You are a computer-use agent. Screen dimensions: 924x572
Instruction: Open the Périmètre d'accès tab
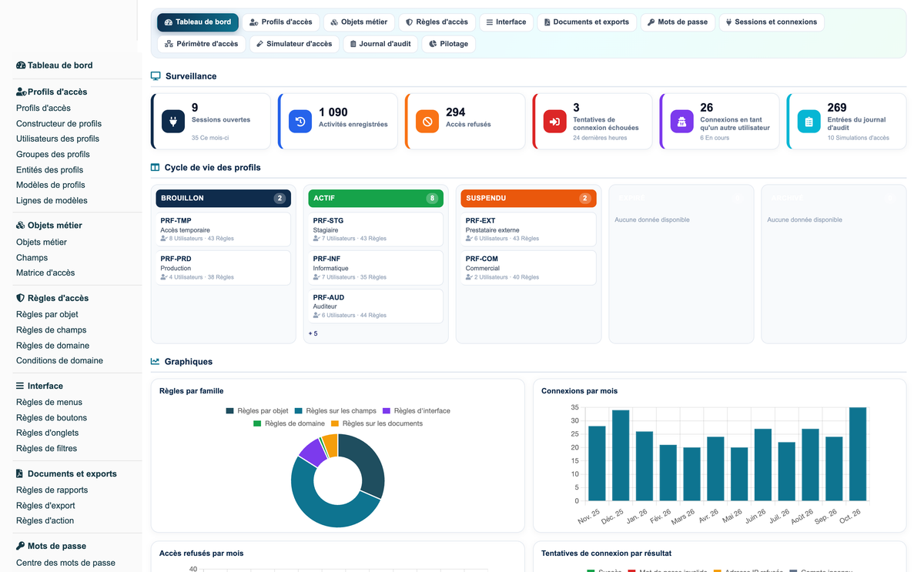[202, 44]
